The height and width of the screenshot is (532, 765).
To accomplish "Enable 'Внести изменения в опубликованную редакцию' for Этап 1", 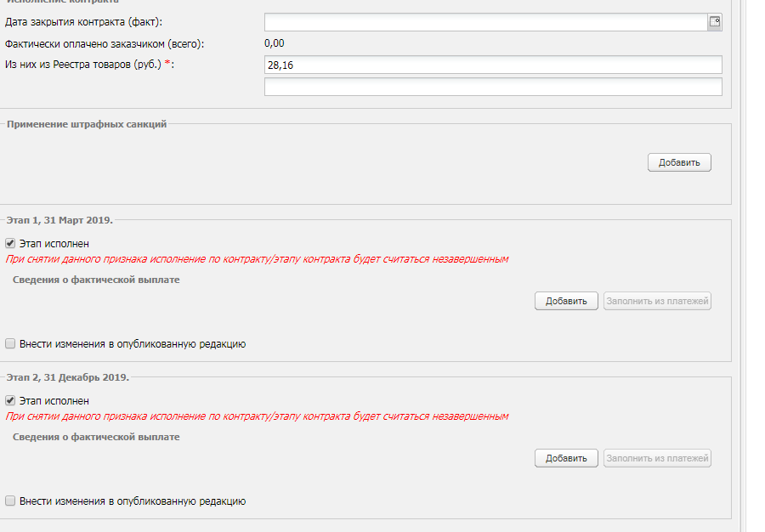I will point(11,344).
